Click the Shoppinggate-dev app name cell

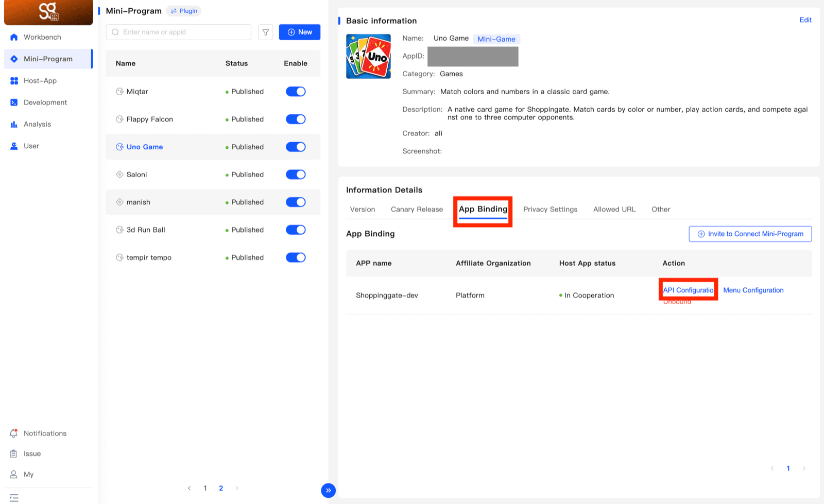(x=387, y=296)
